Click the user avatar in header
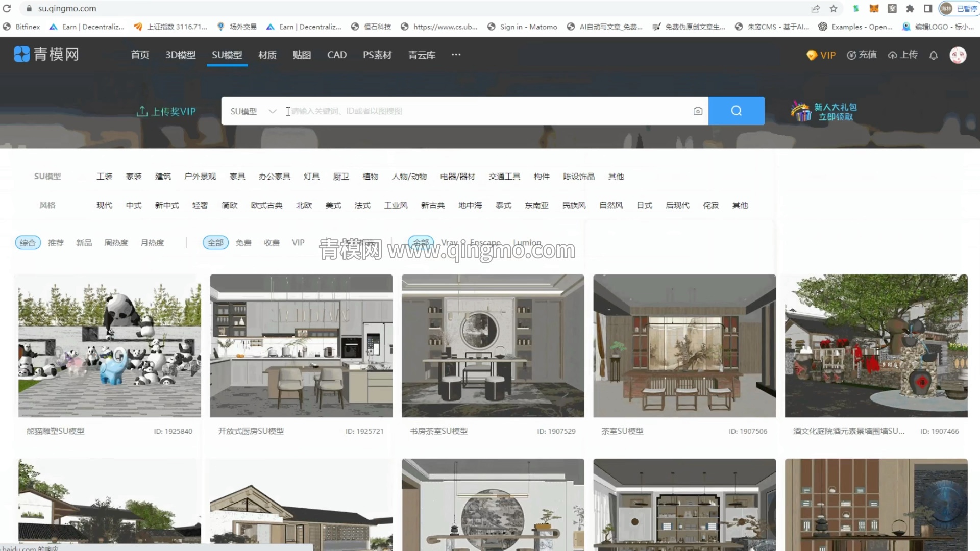This screenshot has height=551, width=980. 958,55
